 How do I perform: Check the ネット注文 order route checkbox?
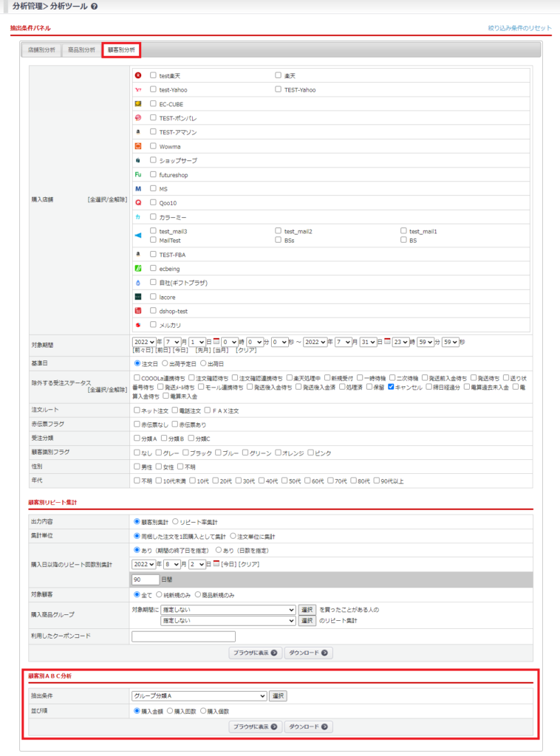point(137,410)
